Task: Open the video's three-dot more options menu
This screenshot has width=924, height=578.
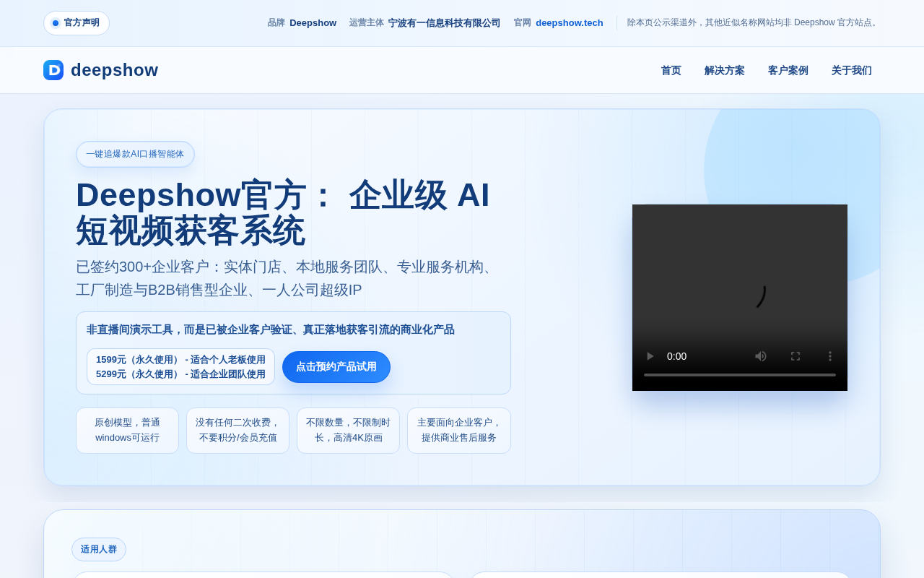Action: coord(830,356)
